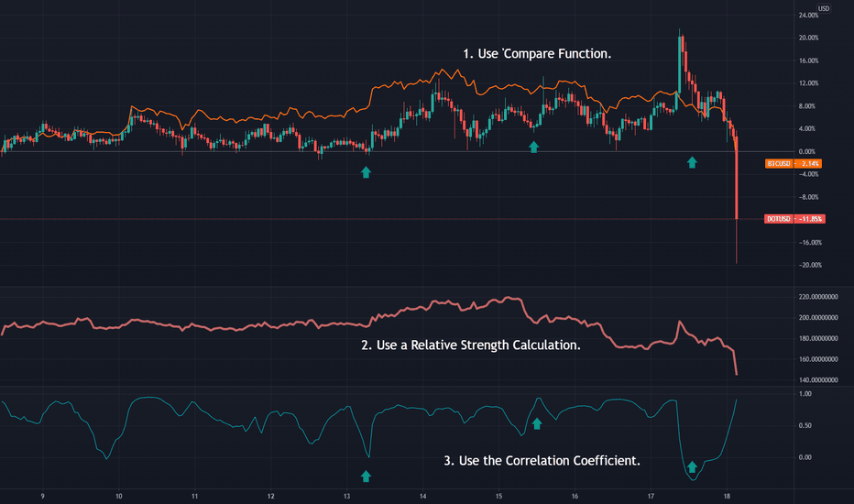Click the -20.00% price scale value
This screenshot has width=854, height=504.
tap(810, 265)
